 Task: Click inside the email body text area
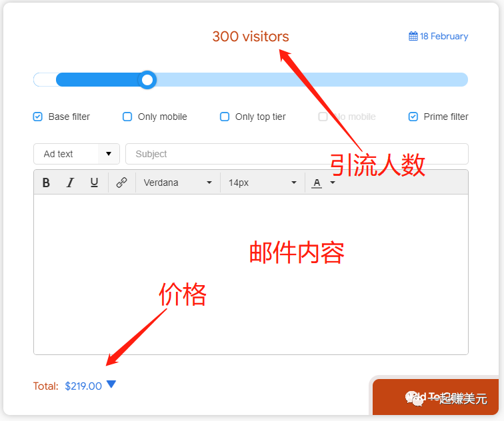(251, 274)
